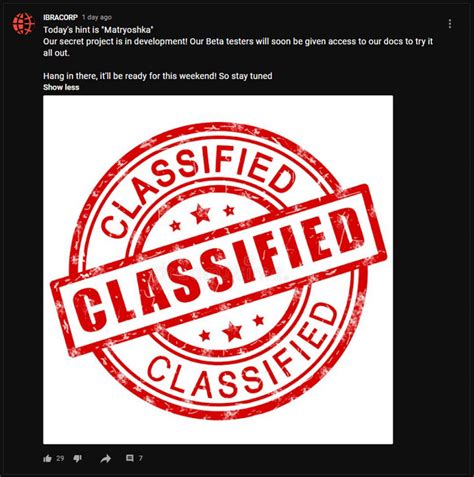Click the "Our secret project" paragraph text
474x477 pixels.
coord(238,47)
